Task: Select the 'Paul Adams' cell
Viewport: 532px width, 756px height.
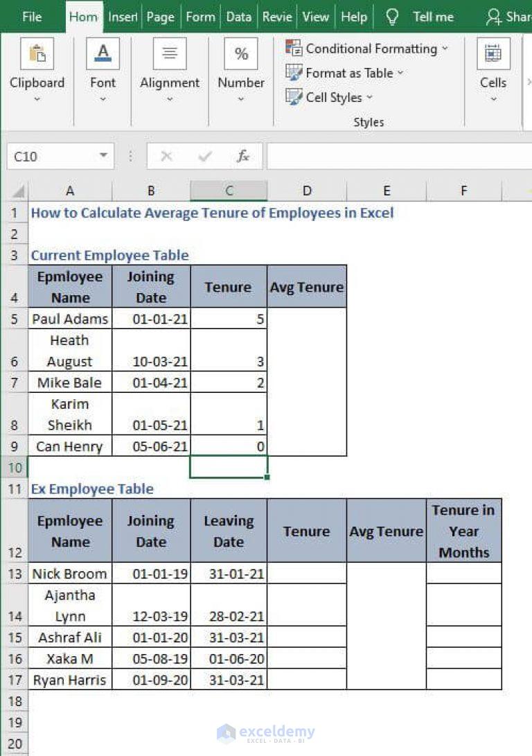Action: coord(70,319)
